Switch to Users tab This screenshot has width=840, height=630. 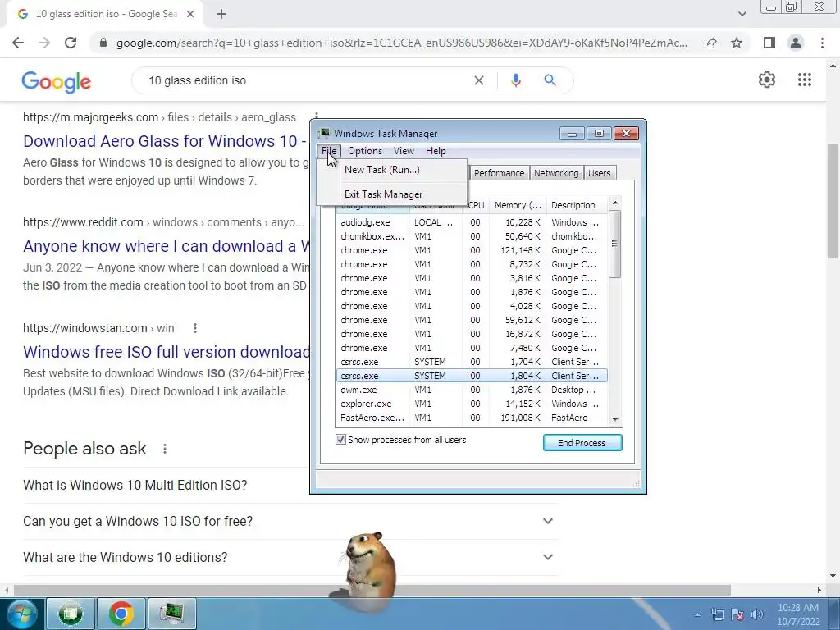pyautogui.click(x=599, y=173)
